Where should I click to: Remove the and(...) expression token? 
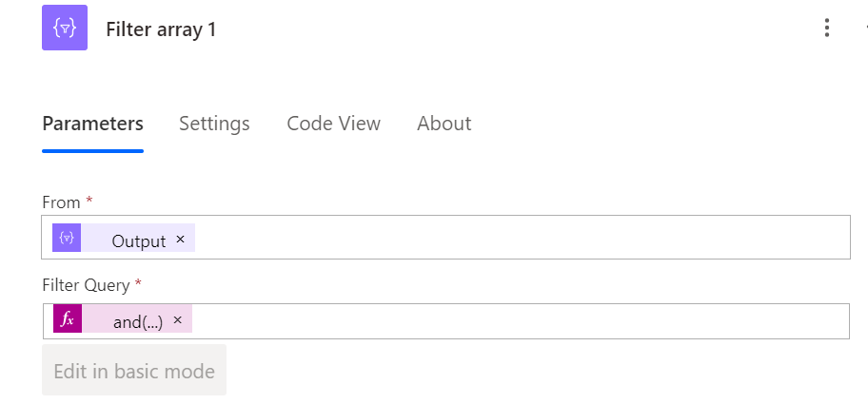177,320
